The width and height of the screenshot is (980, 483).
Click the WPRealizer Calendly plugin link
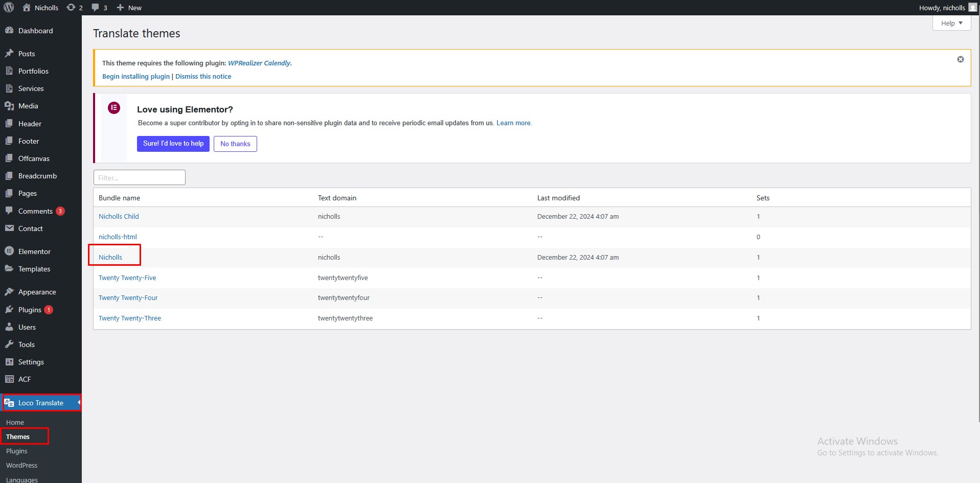pos(259,63)
